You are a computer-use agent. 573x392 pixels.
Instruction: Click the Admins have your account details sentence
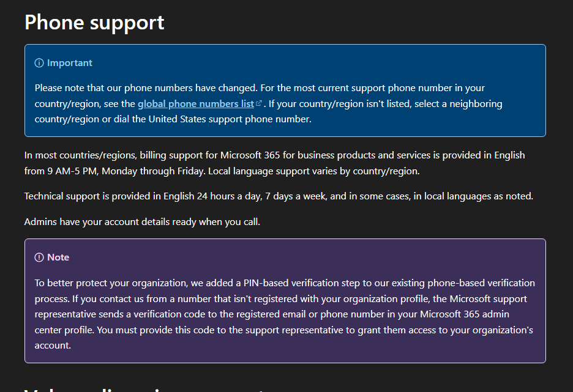[x=142, y=222]
